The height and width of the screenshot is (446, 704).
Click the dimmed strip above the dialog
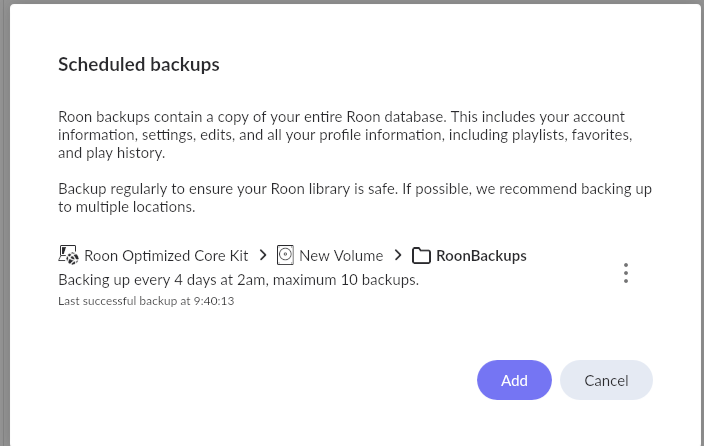click(352, 2)
